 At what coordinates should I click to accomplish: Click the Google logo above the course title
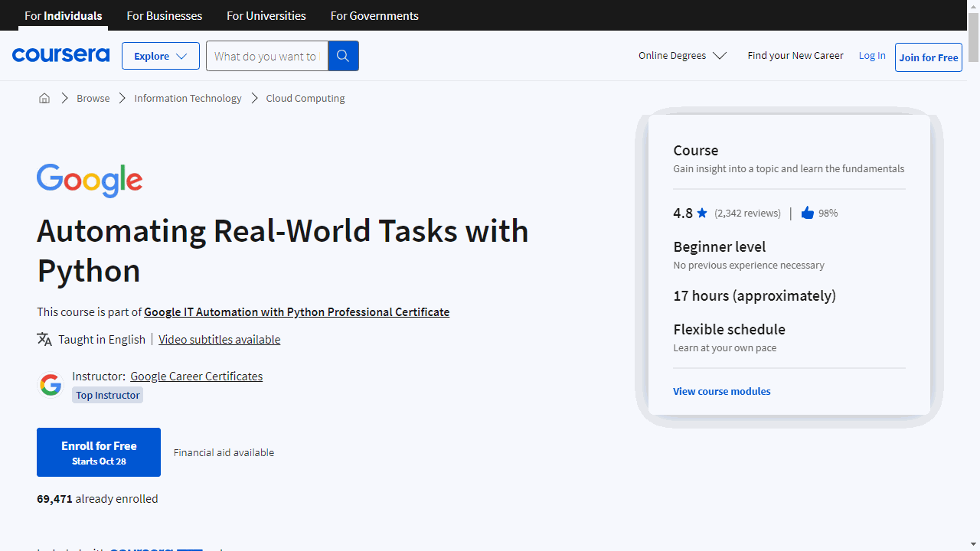(90, 181)
